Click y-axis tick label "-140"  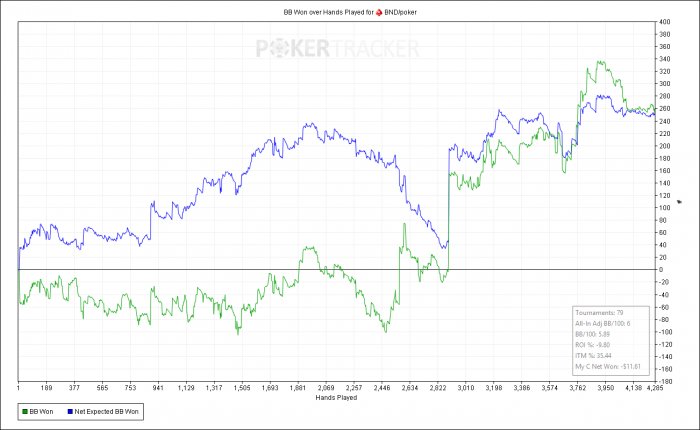point(664,357)
